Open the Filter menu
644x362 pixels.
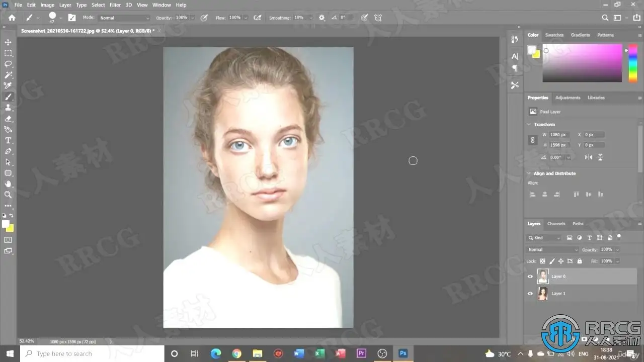pos(115,5)
